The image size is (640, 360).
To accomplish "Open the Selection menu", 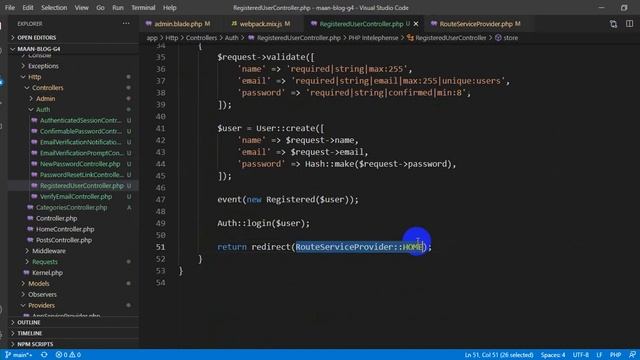I will point(54,7).
